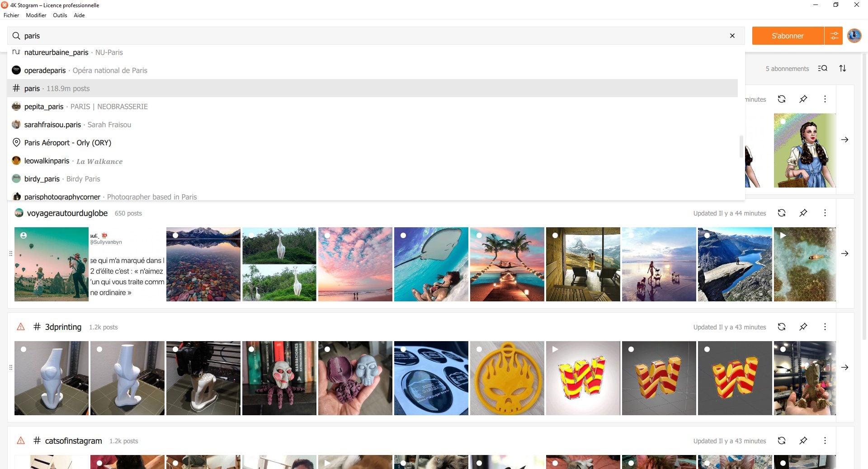The width and height of the screenshot is (868, 469).
Task: Click the 3dprinting warning triangle icon
Action: point(21,327)
